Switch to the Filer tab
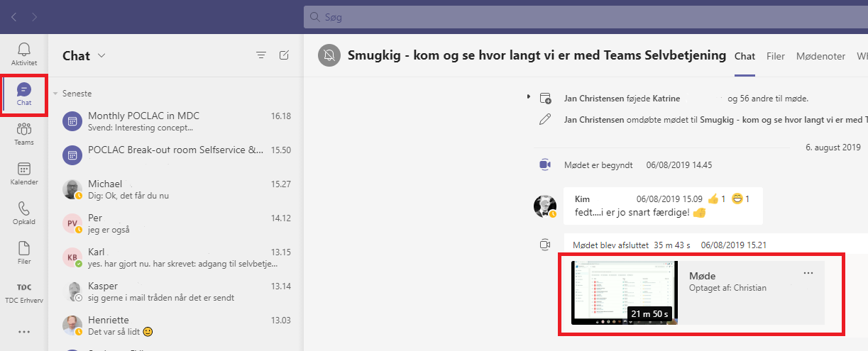This screenshot has height=351, width=868. 776,56
